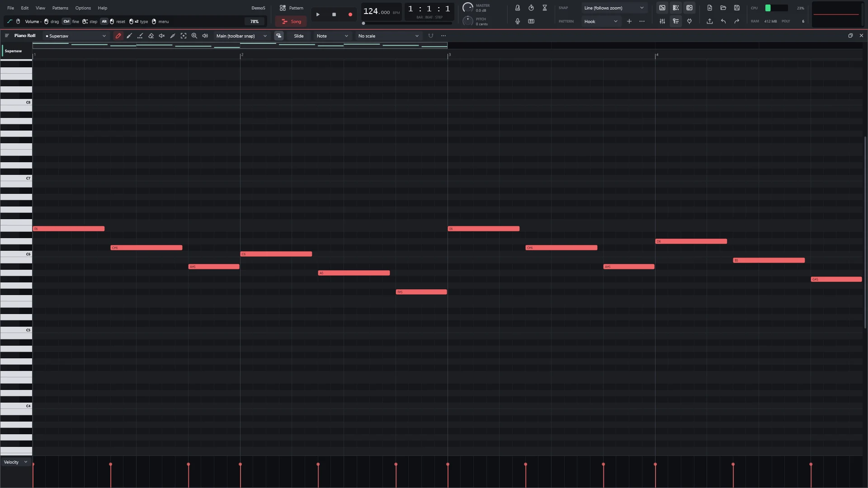868x488 pixels.
Task: Click the Export upload icon
Action: pyautogui.click(x=710, y=21)
